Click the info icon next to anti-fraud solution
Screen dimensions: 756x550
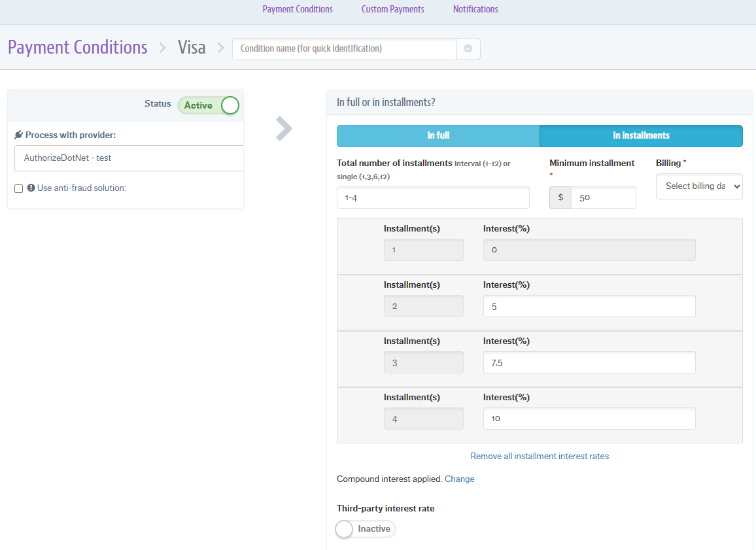[31, 188]
